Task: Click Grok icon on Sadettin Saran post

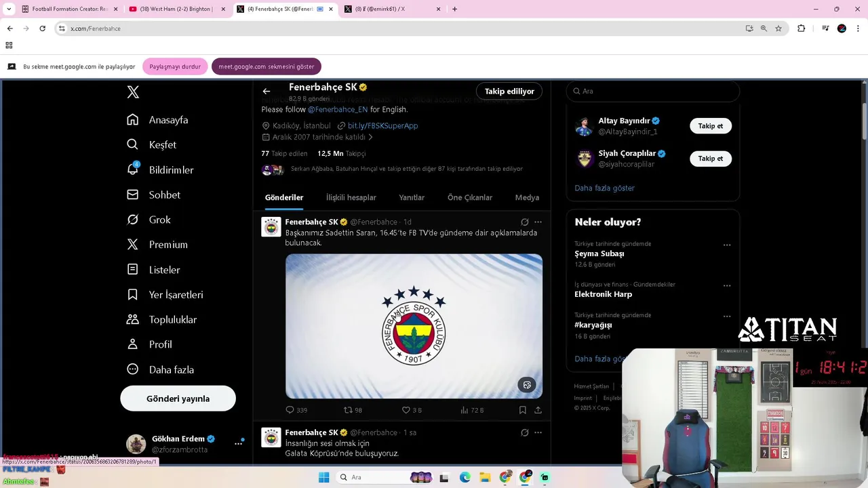Action: click(525, 222)
